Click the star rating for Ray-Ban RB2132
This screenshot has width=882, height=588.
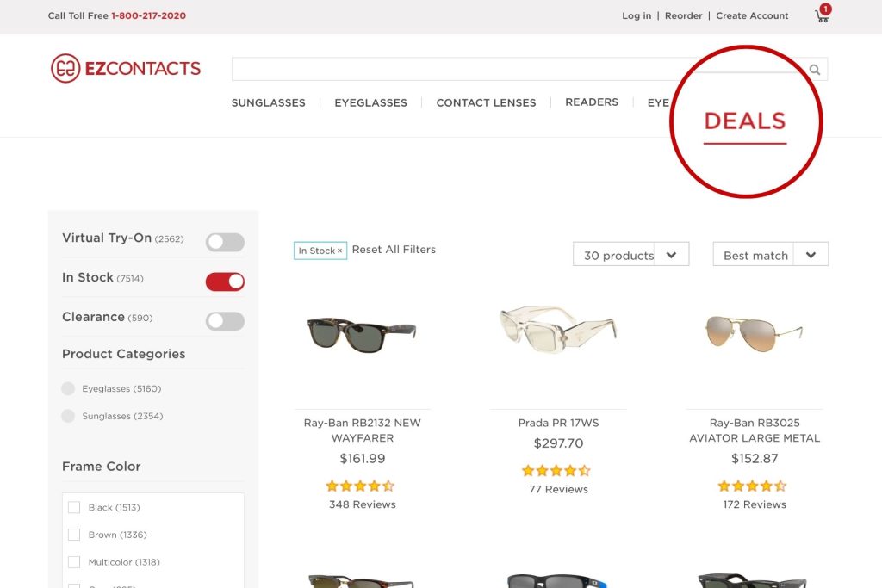pyautogui.click(x=362, y=486)
